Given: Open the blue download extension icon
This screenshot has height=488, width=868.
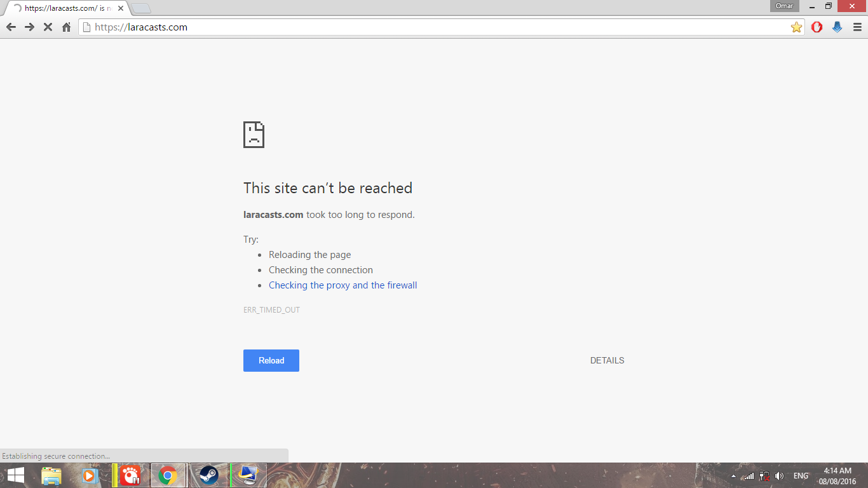Looking at the screenshot, I should pos(837,27).
